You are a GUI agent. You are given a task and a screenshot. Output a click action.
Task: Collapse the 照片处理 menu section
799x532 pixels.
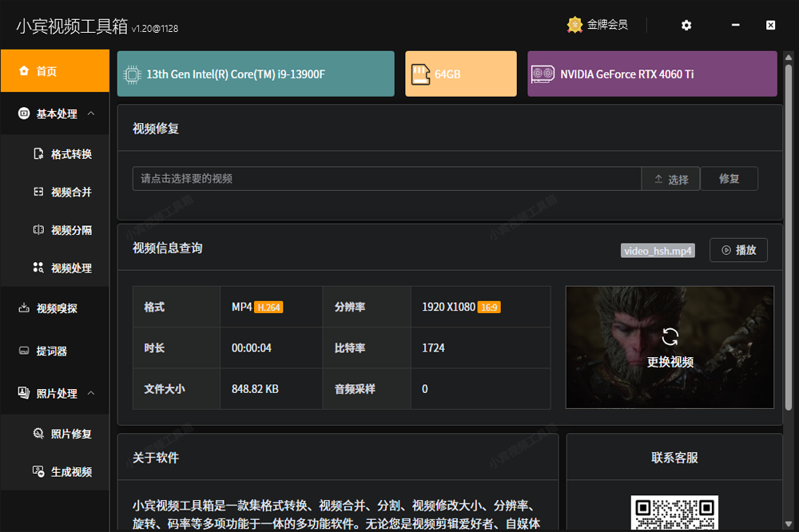coord(91,393)
